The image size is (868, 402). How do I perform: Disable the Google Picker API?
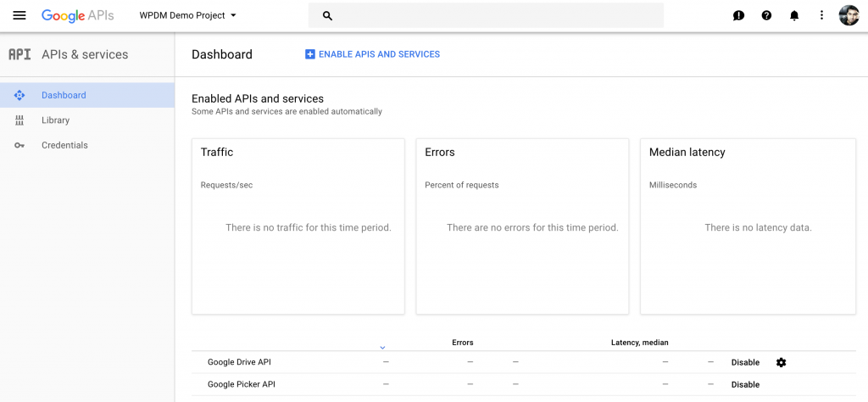(x=745, y=384)
